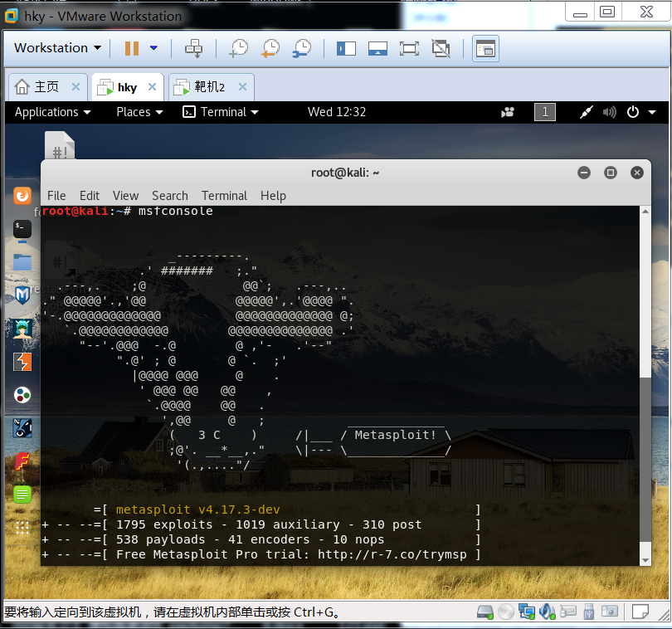
Task: Open the Edit menu in terminal
Action: [90, 196]
